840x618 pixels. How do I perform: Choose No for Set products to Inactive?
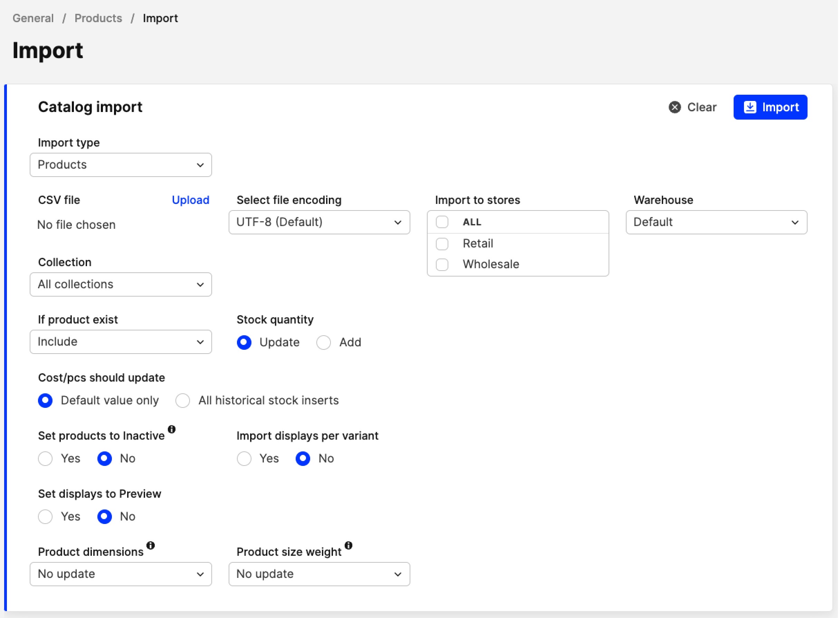pos(105,459)
